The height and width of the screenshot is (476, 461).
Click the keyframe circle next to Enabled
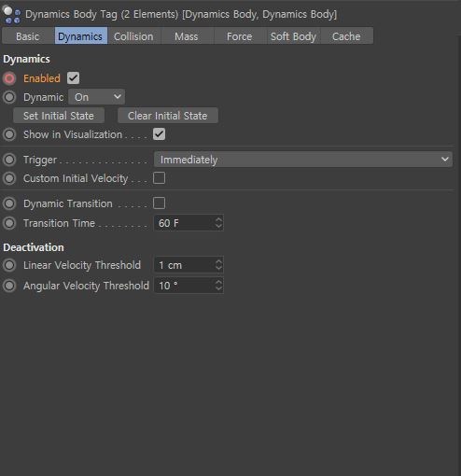click(9, 78)
